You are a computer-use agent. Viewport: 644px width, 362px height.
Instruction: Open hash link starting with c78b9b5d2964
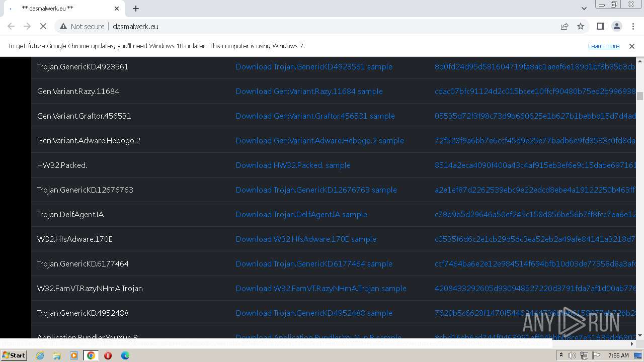[535, 214]
